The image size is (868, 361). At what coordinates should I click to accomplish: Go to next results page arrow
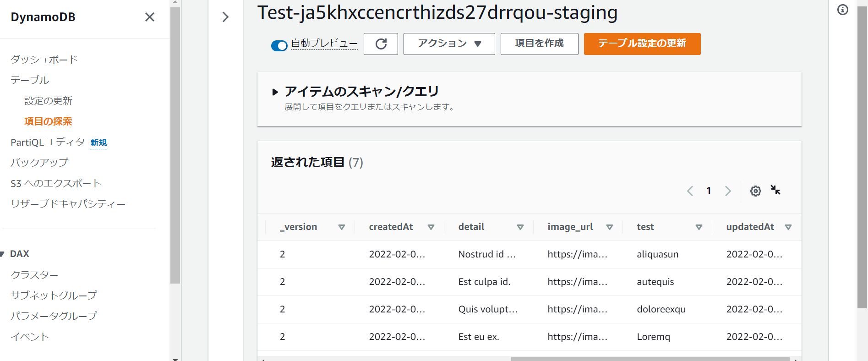click(728, 191)
